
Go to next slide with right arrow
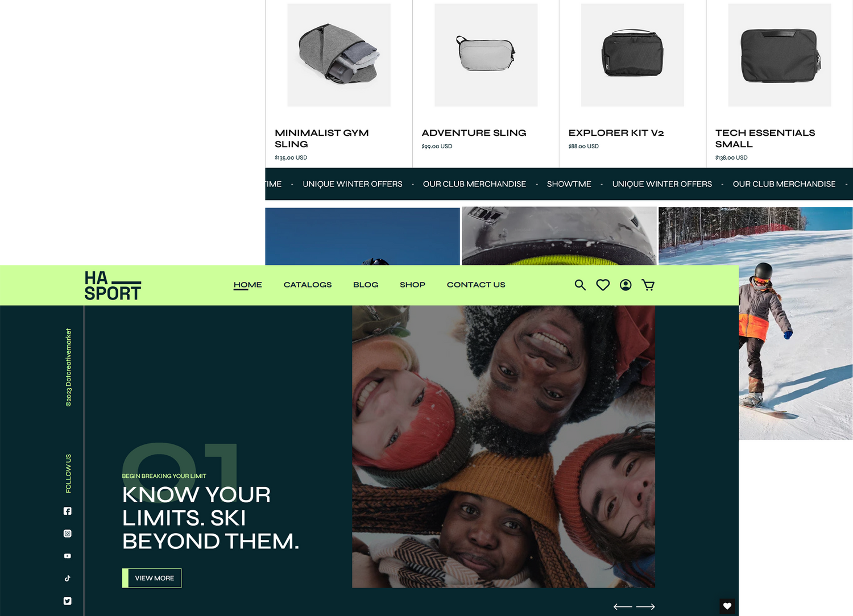click(645, 607)
